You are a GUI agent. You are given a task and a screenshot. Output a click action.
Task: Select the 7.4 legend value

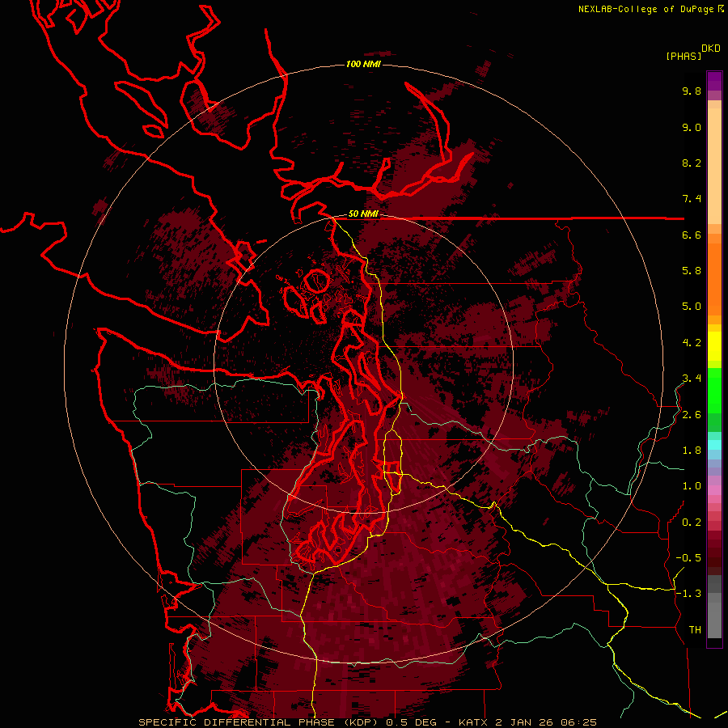pos(692,199)
